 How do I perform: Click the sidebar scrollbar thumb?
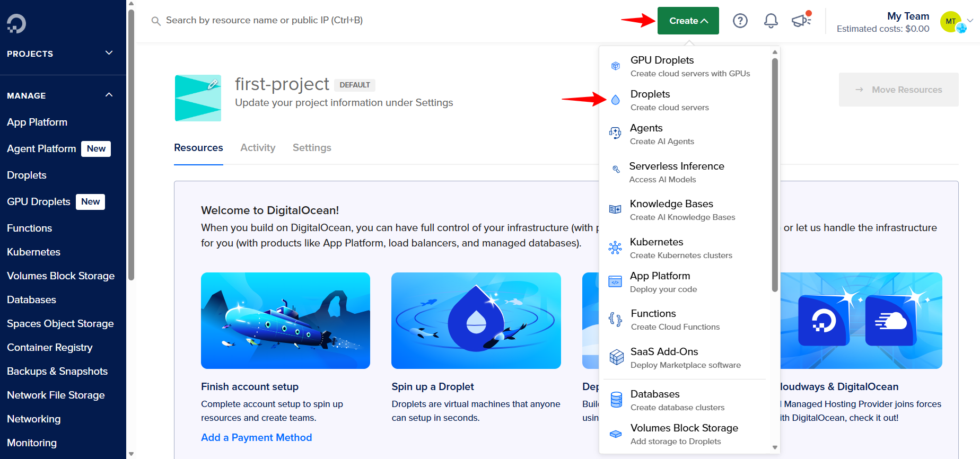131,144
